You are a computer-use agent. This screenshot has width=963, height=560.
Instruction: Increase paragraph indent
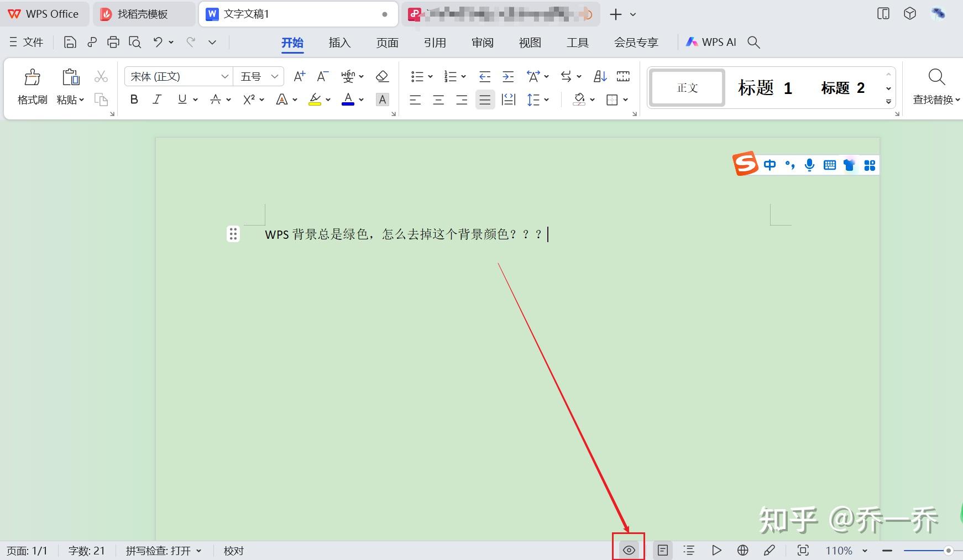tap(508, 76)
